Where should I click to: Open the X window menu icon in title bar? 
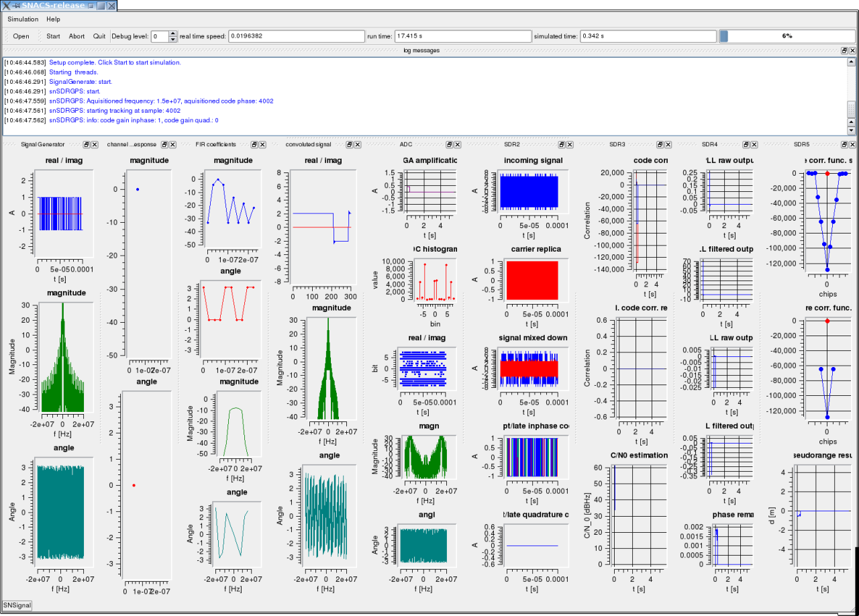pyautogui.click(x=5, y=5)
